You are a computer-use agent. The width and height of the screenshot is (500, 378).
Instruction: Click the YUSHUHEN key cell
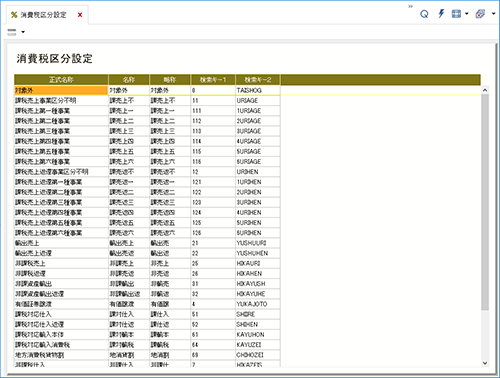pos(258,253)
